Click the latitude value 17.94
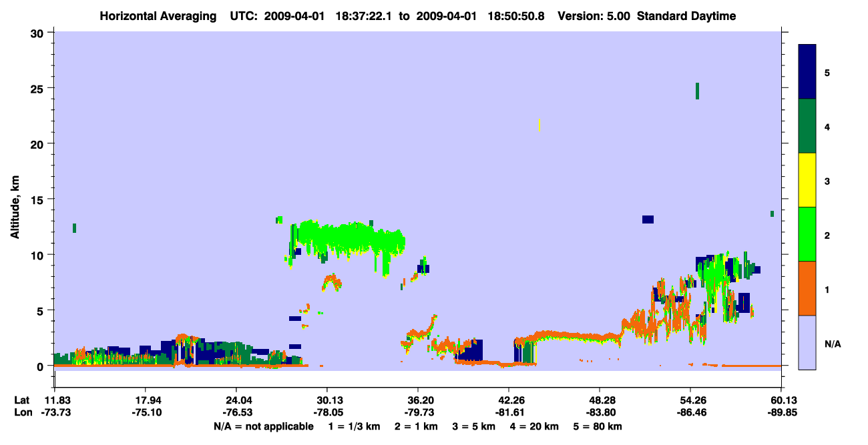The height and width of the screenshot is (445, 868). (x=145, y=400)
